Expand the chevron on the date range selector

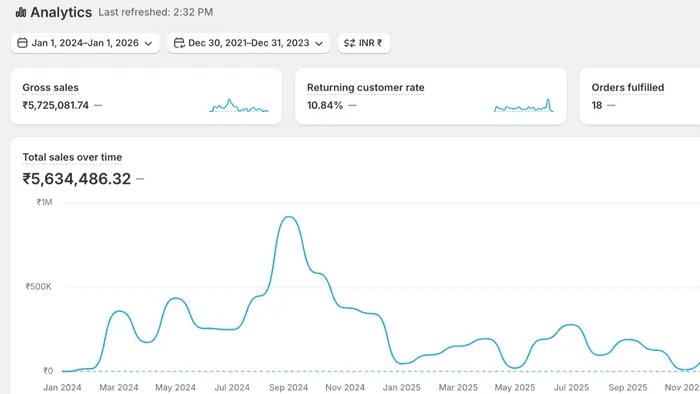149,43
